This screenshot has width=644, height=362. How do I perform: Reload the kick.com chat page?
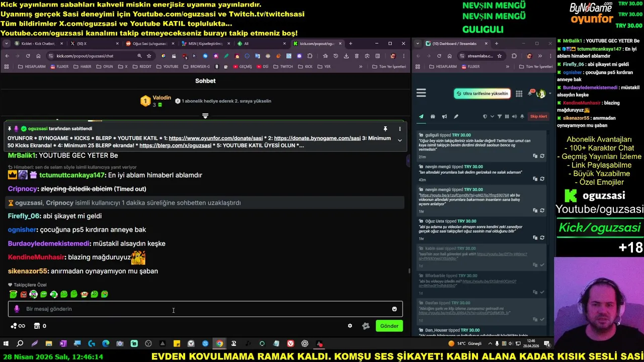click(28, 56)
